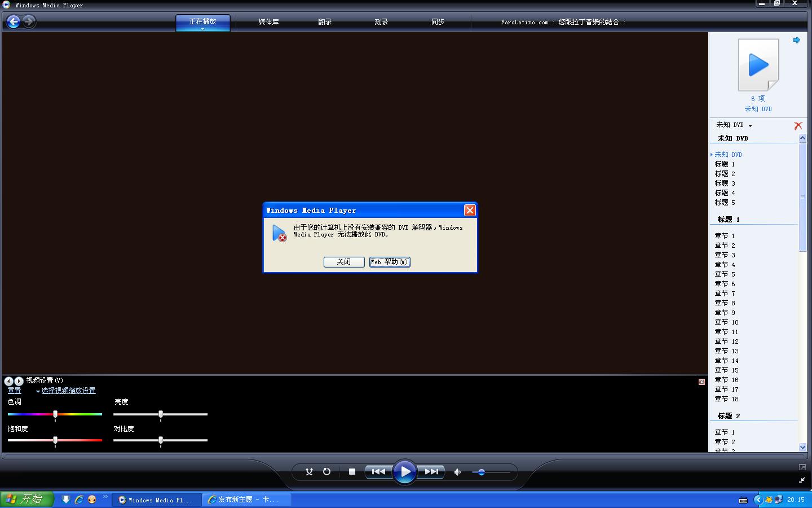Screen dimensions: 812x508
Task: Show previous enhancement panel arrow
Action: pyautogui.click(x=9, y=381)
